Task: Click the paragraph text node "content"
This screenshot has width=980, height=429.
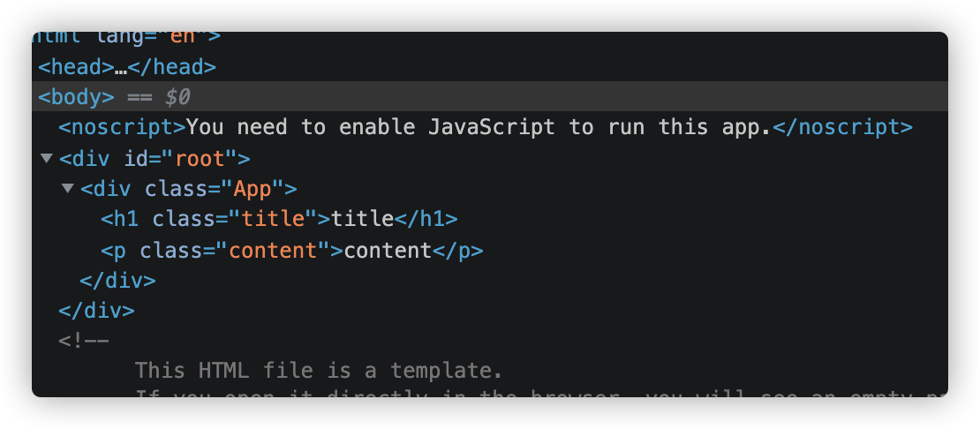Action: point(388,250)
